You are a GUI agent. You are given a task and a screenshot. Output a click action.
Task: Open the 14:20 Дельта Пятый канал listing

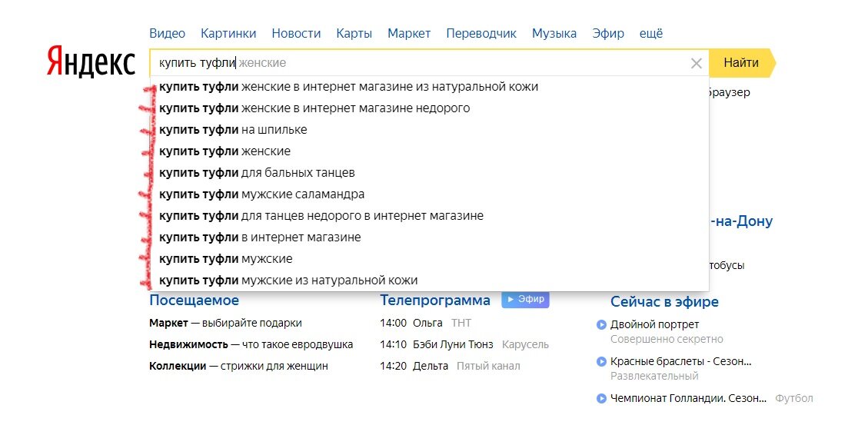coord(450,366)
